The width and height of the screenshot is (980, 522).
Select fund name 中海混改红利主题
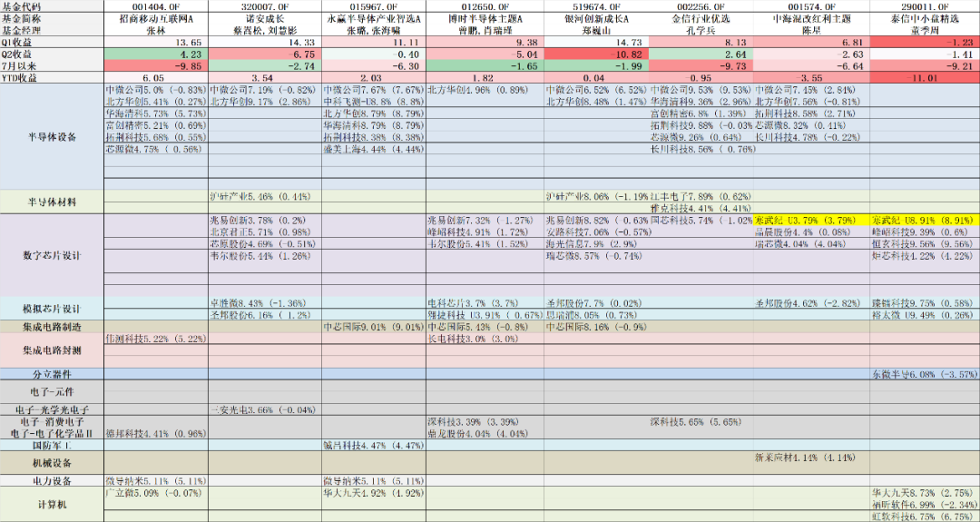click(x=812, y=19)
